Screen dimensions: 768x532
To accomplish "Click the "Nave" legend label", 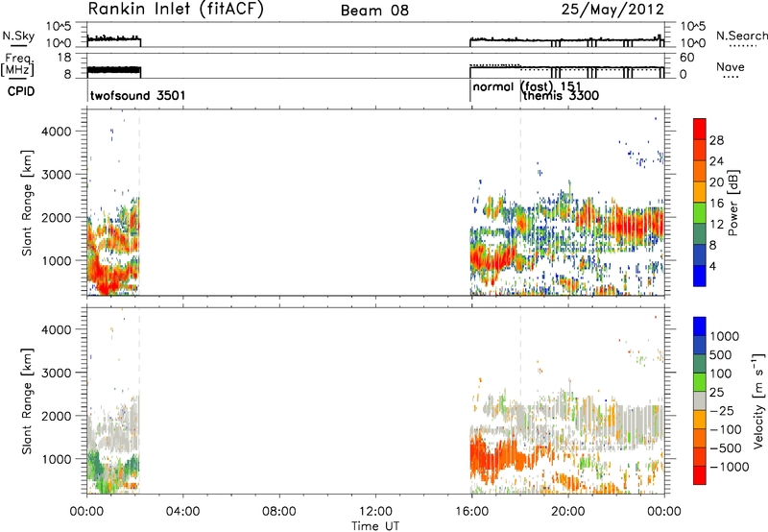I will 731,67.
